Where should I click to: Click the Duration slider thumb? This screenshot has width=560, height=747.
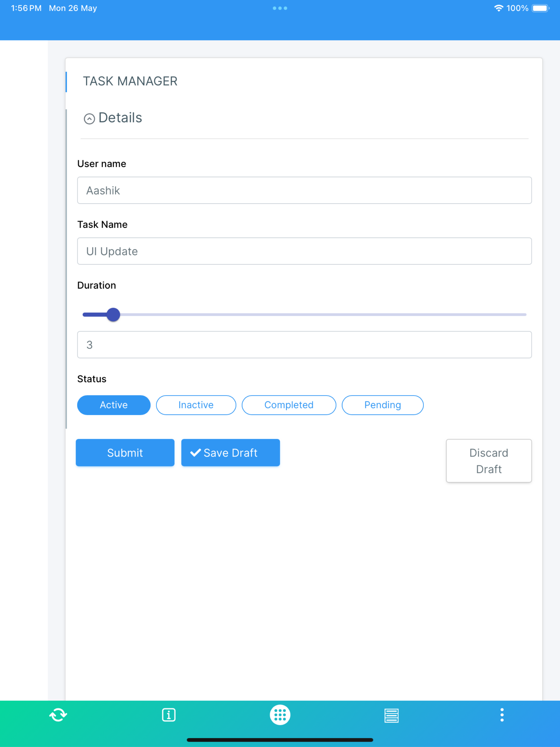[113, 314]
